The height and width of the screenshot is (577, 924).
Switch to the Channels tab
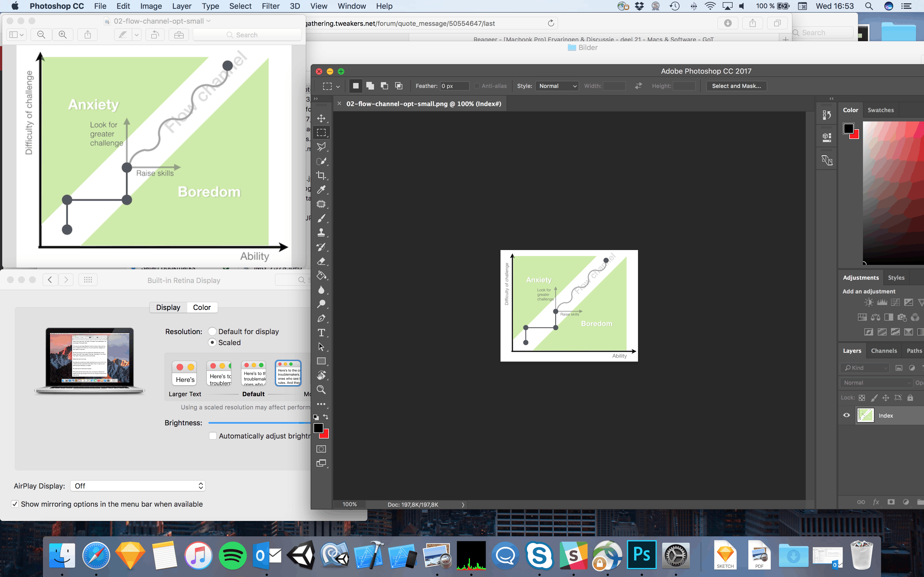884,351
